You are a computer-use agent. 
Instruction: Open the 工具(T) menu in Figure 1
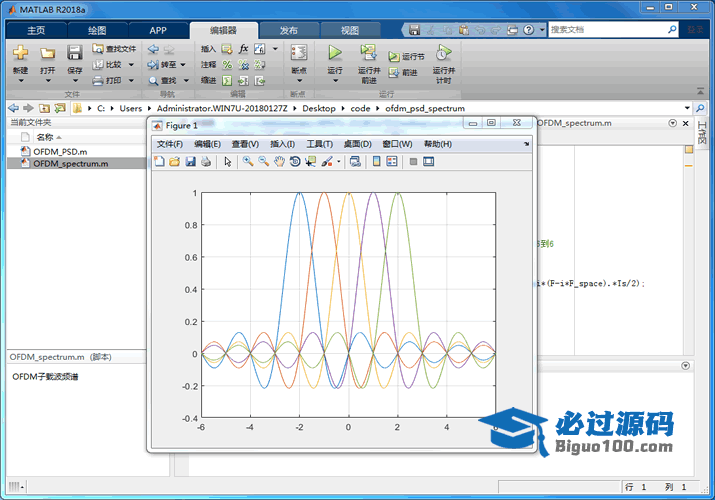(319, 144)
